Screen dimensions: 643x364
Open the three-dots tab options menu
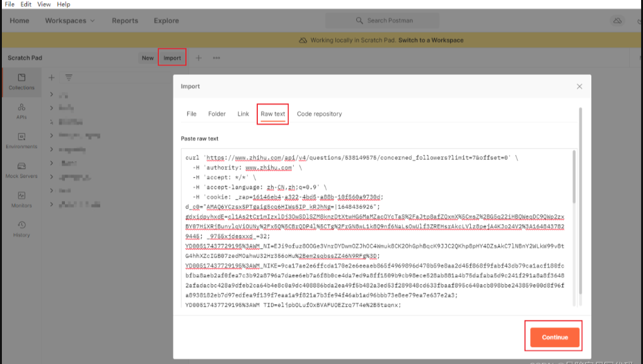point(216,58)
